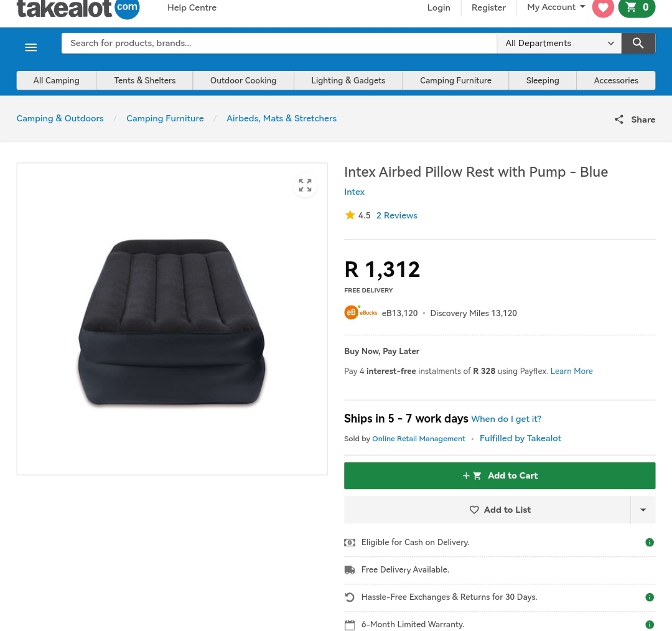Click the Share icon
The image size is (672, 631).
click(618, 119)
